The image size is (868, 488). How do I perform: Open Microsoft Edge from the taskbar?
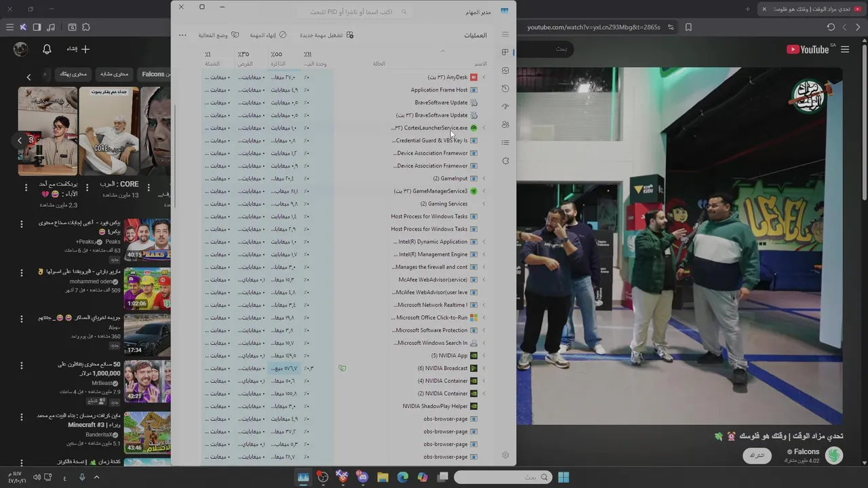pyautogui.click(x=403, y=477)
